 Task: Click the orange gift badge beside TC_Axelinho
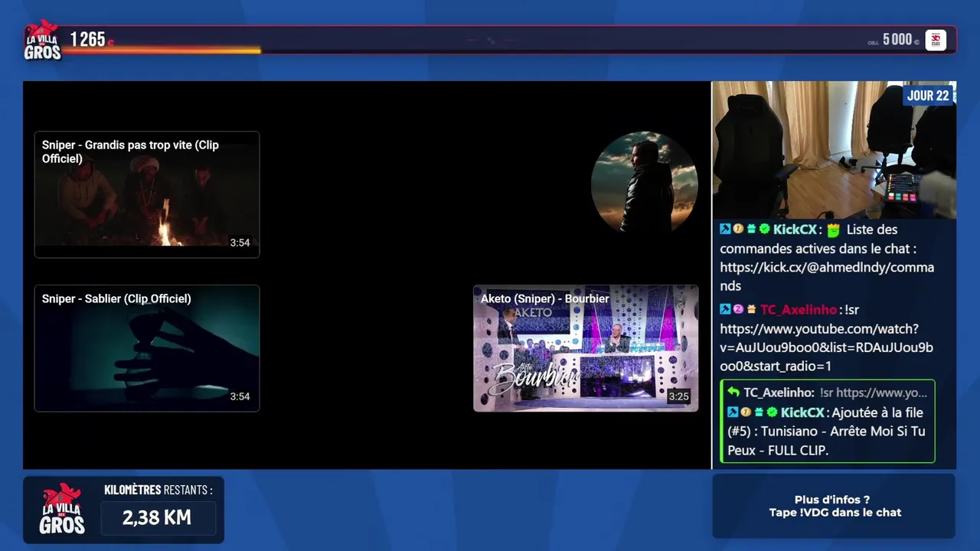click(x=751, y=309)
